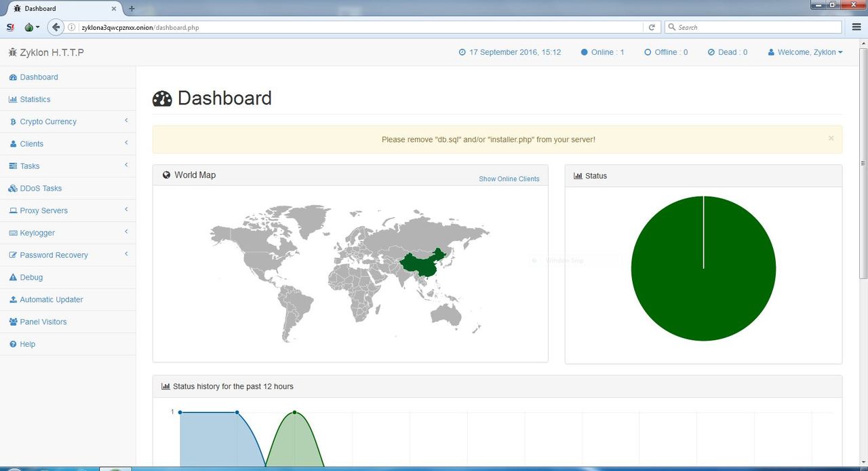Expand the Clients sidebar section

point(32,144)
